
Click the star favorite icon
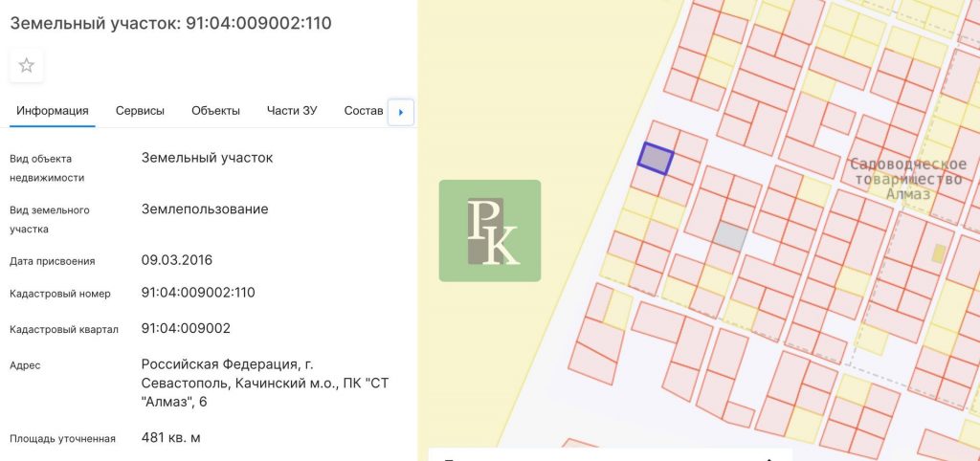27,65
